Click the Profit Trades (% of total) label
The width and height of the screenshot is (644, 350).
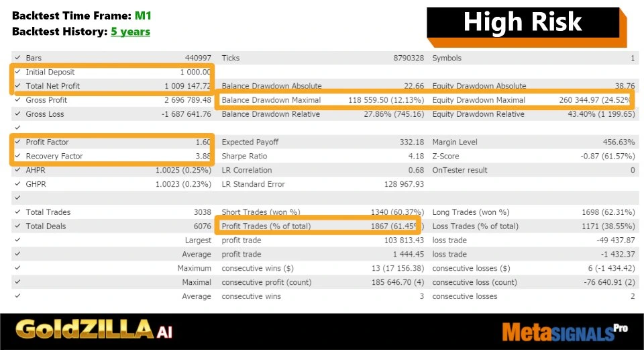(x=266, y=226)
